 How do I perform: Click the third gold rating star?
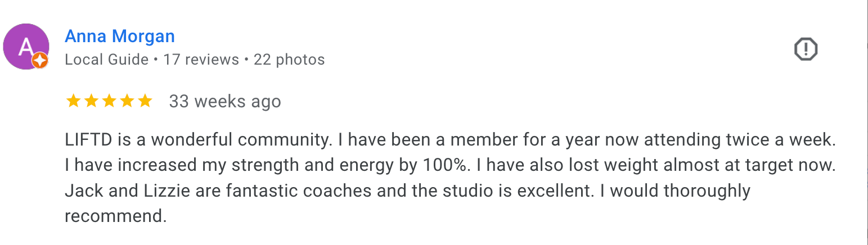[109, 101]
